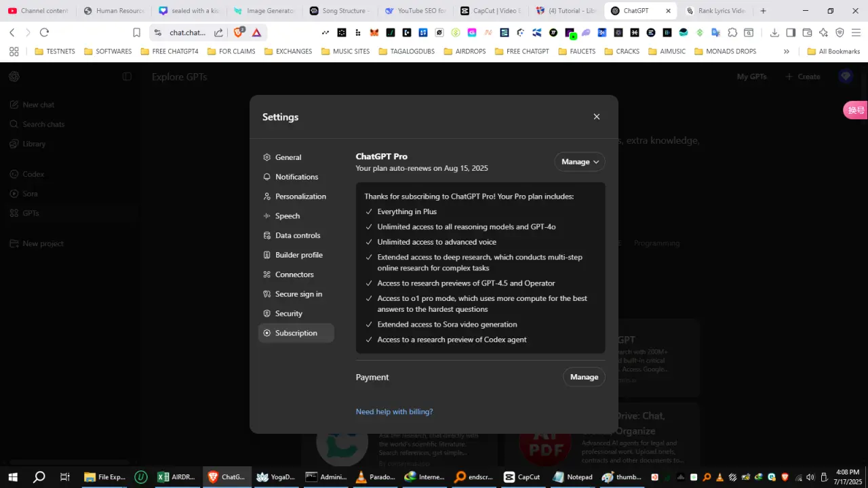Click the chat.chat... address bar
Viewport: 868px width, 488px height.
[x=188, y=33]
